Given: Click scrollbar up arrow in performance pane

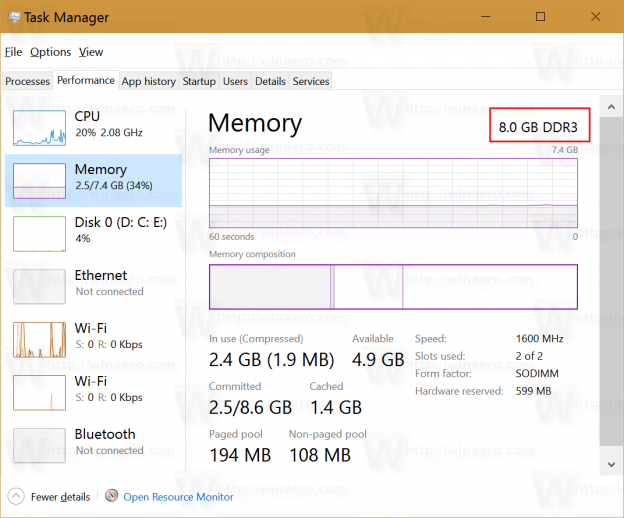Looking at the screenshot, I should 611,107.
